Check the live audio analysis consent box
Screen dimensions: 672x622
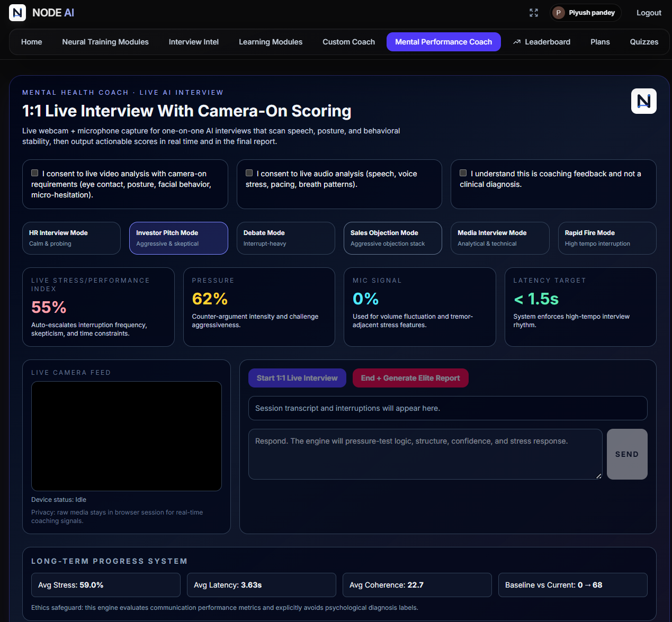tap(249, 172)
